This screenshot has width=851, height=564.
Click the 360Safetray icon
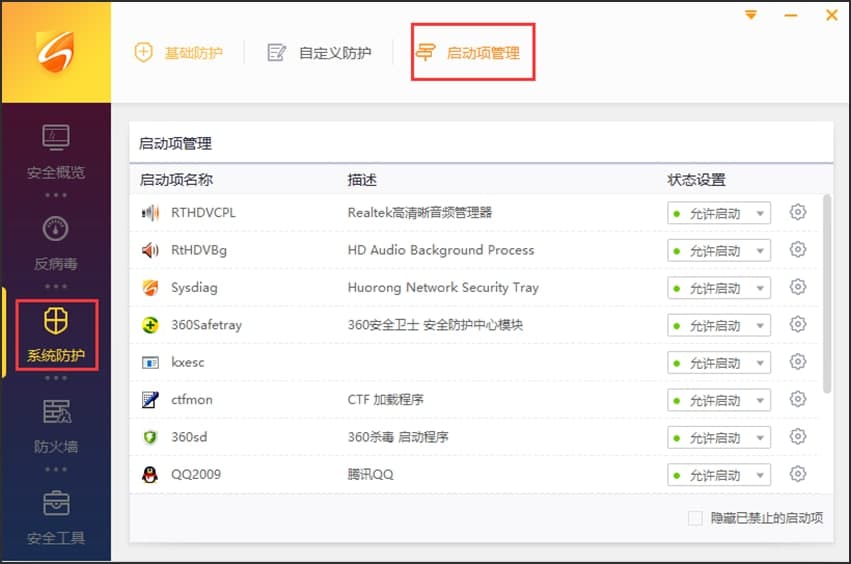point(150,325)
